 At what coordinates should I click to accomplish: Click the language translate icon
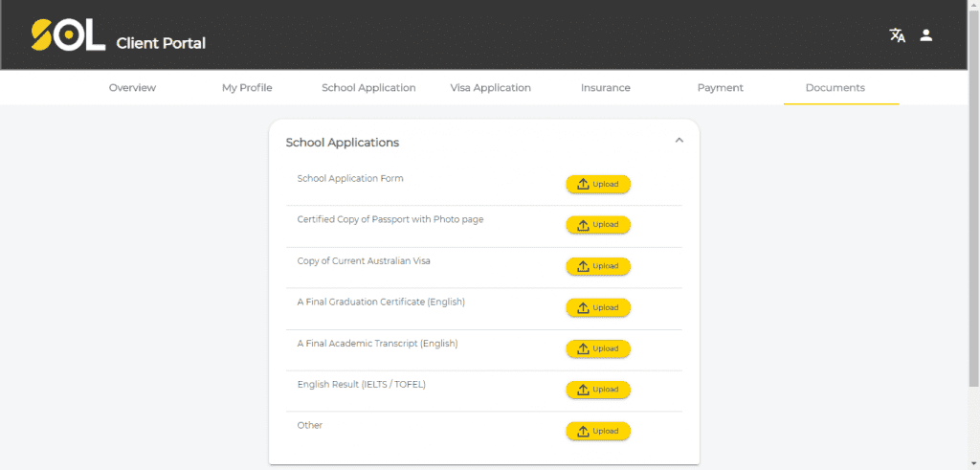(x=897, y=35)
